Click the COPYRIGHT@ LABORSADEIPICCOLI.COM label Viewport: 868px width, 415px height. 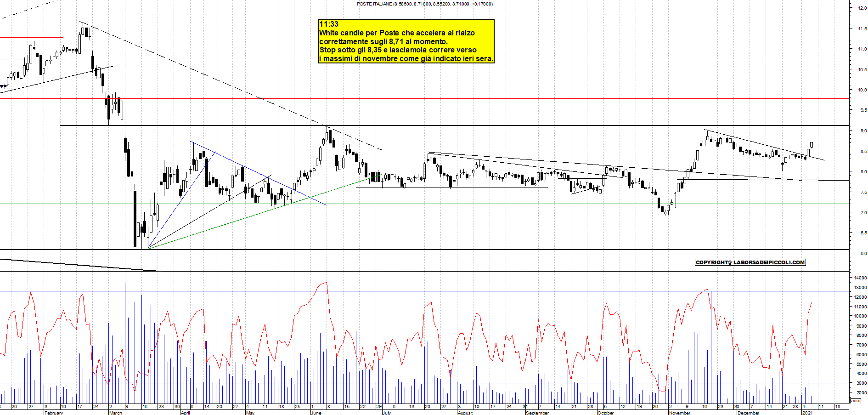tap(750, 262)
